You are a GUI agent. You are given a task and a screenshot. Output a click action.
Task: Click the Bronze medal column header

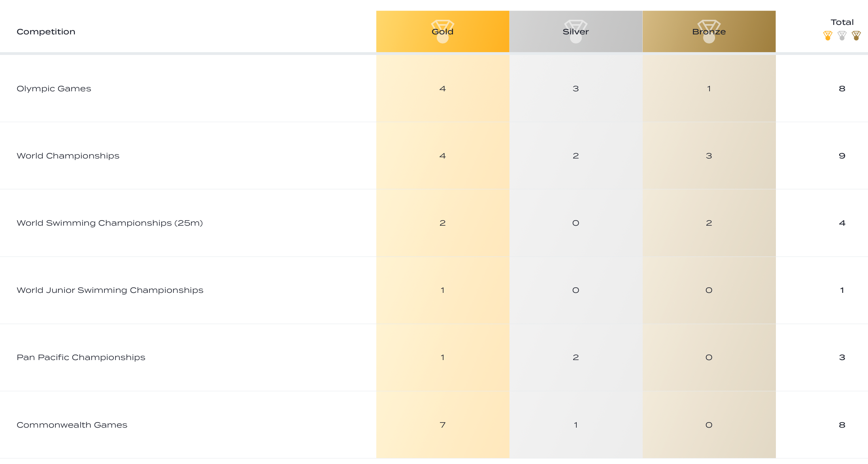[x=709, y=32]
